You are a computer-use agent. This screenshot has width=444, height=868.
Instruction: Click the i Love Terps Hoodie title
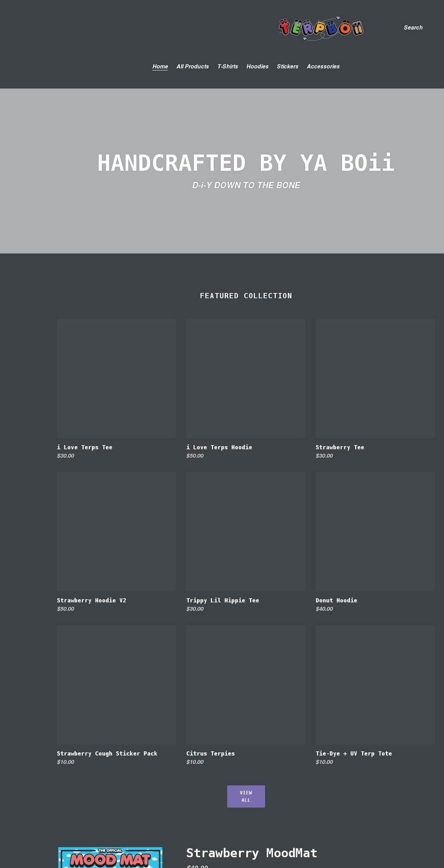click(219, 447)
